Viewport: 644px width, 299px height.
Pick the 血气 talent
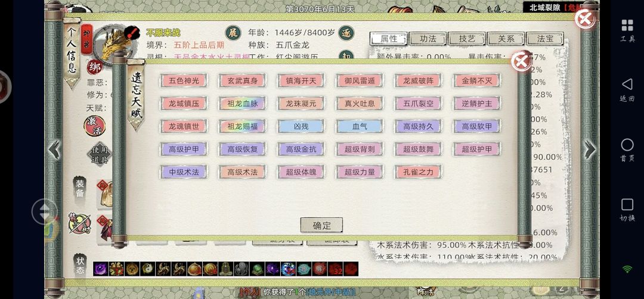tap(360, 126)
